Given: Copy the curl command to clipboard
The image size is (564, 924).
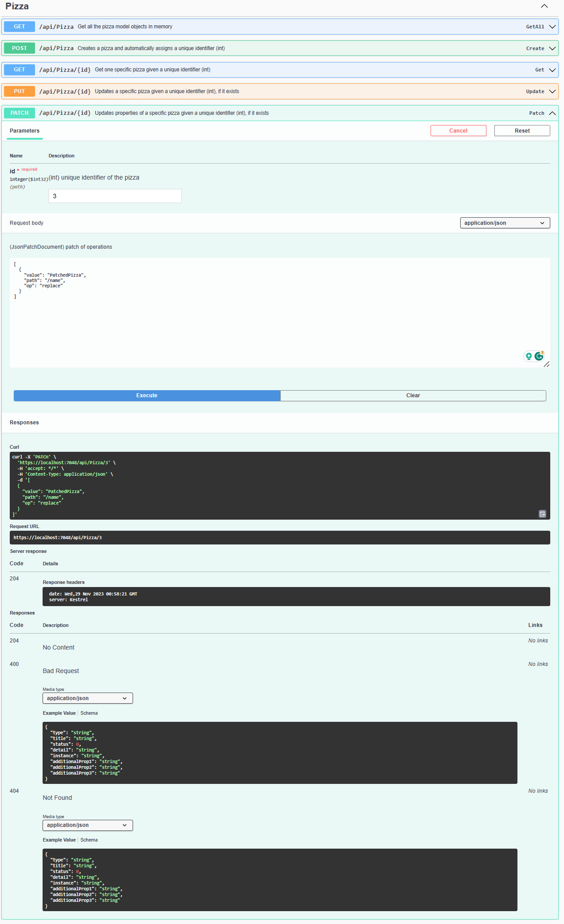Looking at the screenshot, I should 542,514.
